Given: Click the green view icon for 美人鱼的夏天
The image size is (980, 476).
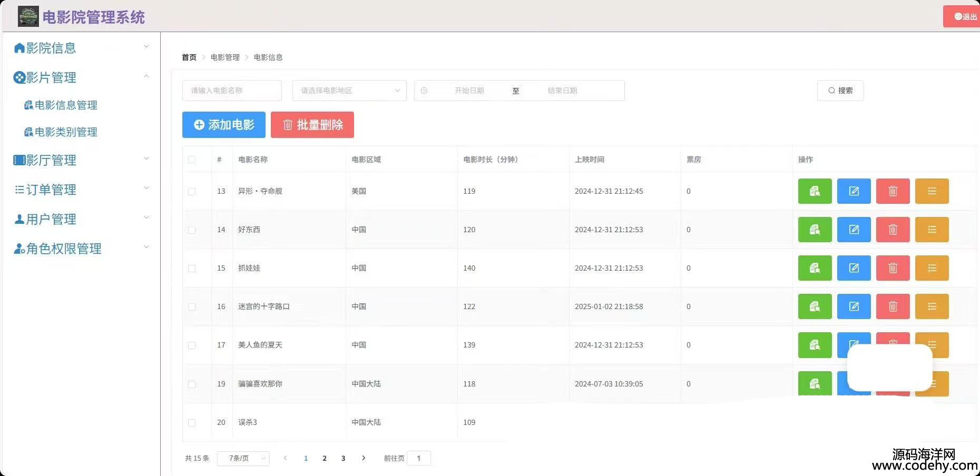Looking at the screenshot, I should pyautogui.click(x=815, y=345).
